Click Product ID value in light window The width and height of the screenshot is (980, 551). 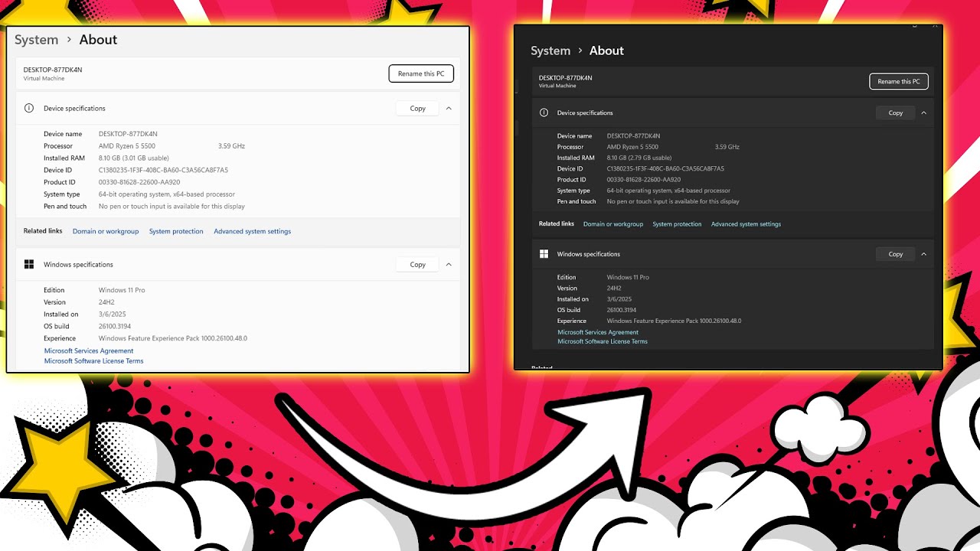(x=139, y=182)
